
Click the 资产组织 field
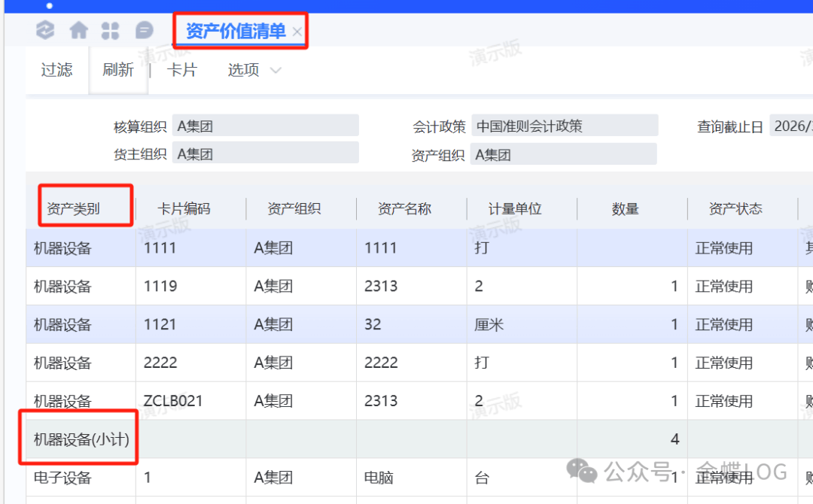[x=563, y=155]
